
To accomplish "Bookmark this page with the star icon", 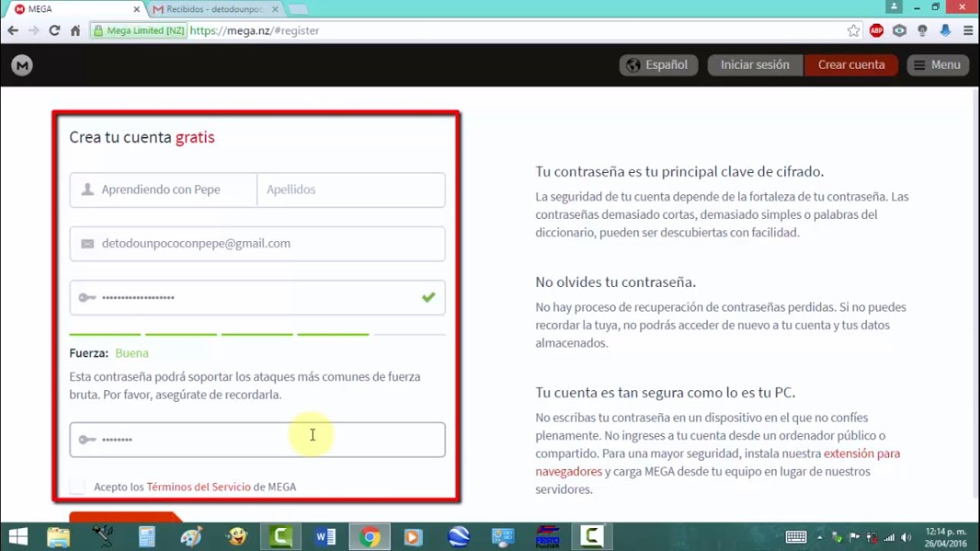I will tap(854, 31).
